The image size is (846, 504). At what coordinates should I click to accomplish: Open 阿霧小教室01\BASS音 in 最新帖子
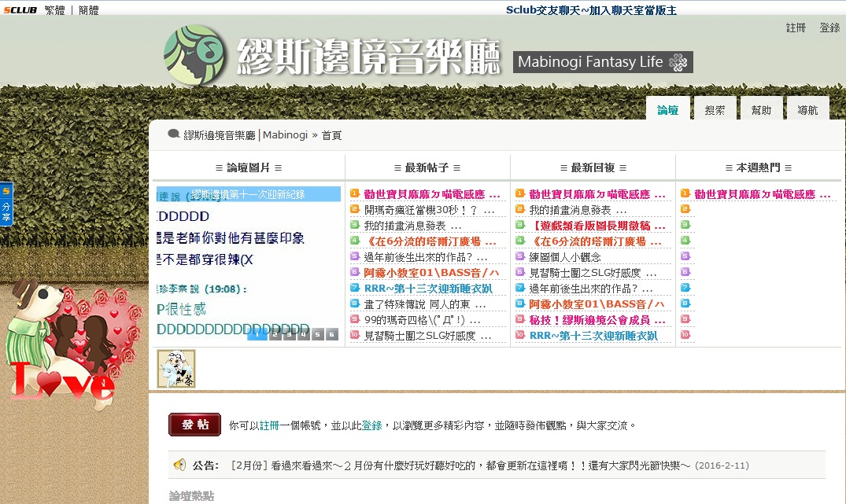tap(431, 273)
